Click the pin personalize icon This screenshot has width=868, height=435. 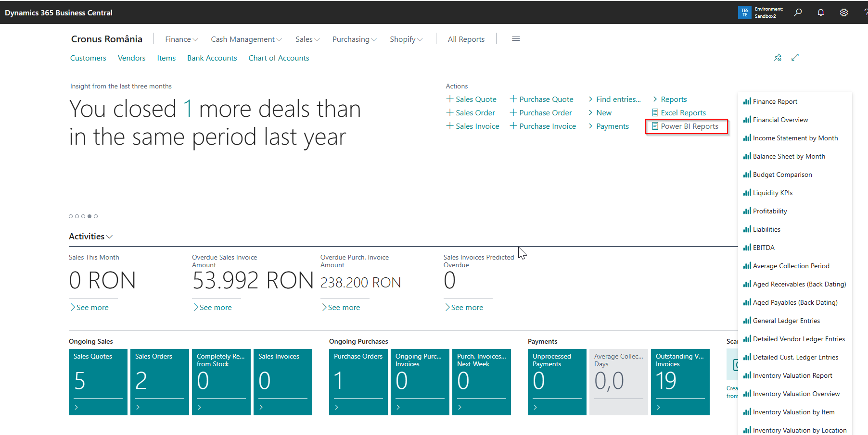[x=778, y=57]
